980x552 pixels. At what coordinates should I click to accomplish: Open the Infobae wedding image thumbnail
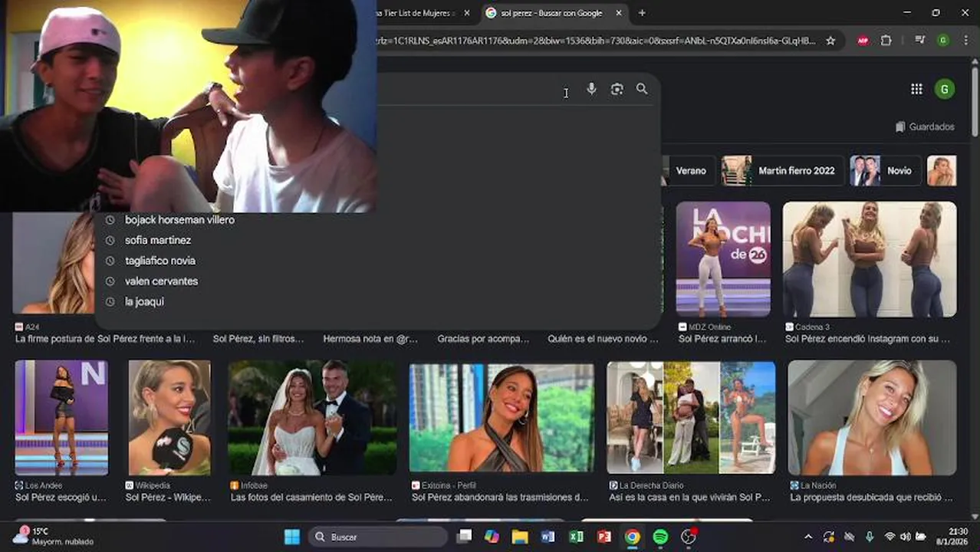[x=313, y=418]
